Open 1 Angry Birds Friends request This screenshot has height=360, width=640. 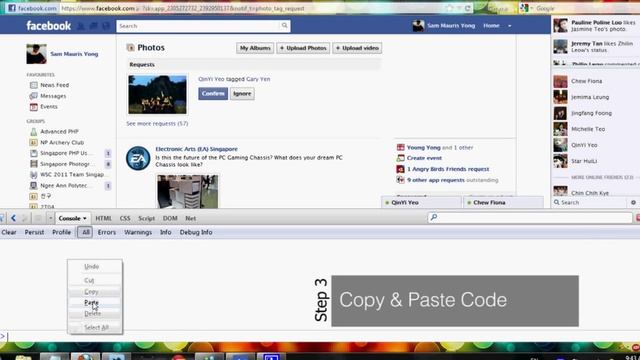click(x=448, y=169)
